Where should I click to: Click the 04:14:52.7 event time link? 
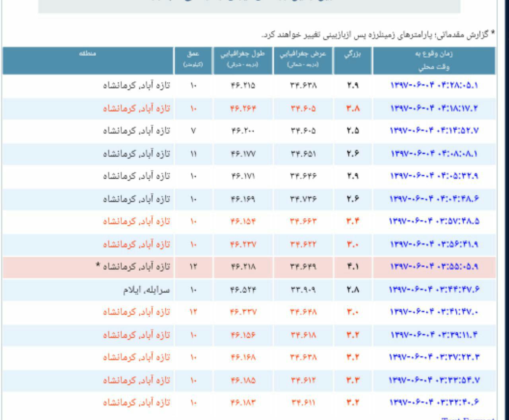(434, 131)
